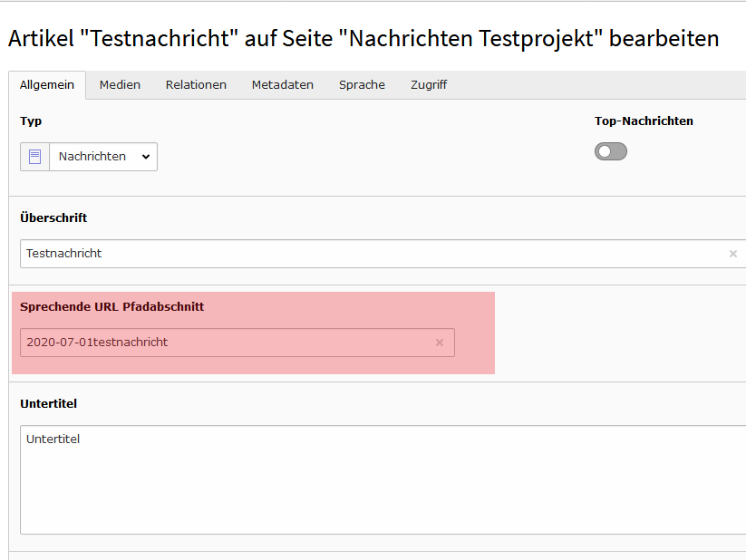The width and height of the screenshot is (746, 560).
Task: Focus the Sprechende URL Pfadabschnitt input
Action: [227, 343]
